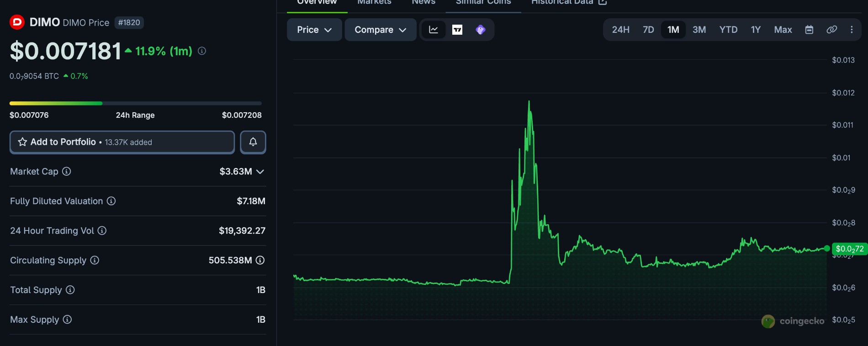Click the $0.007181 price text

point(66,51)
